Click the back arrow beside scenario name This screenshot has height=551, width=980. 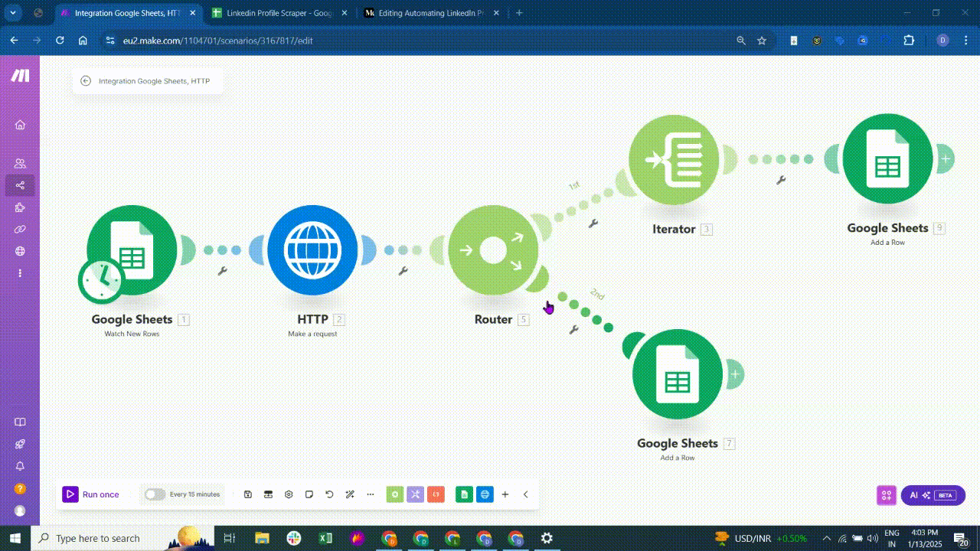[86, 81]
